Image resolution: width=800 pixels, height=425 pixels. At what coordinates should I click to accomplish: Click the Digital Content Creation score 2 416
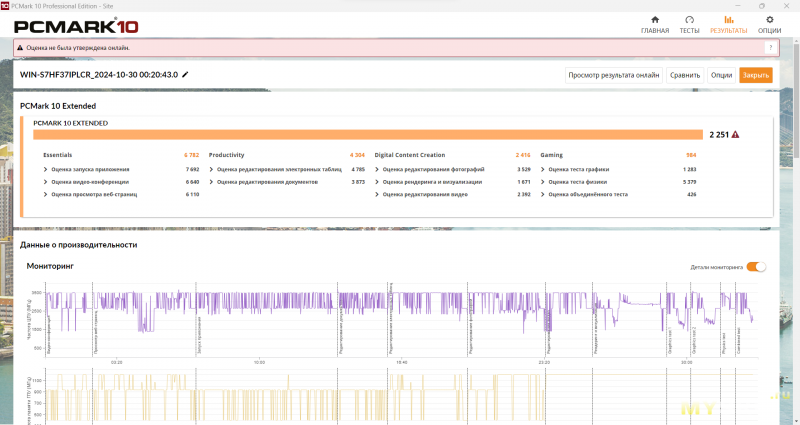523,155
